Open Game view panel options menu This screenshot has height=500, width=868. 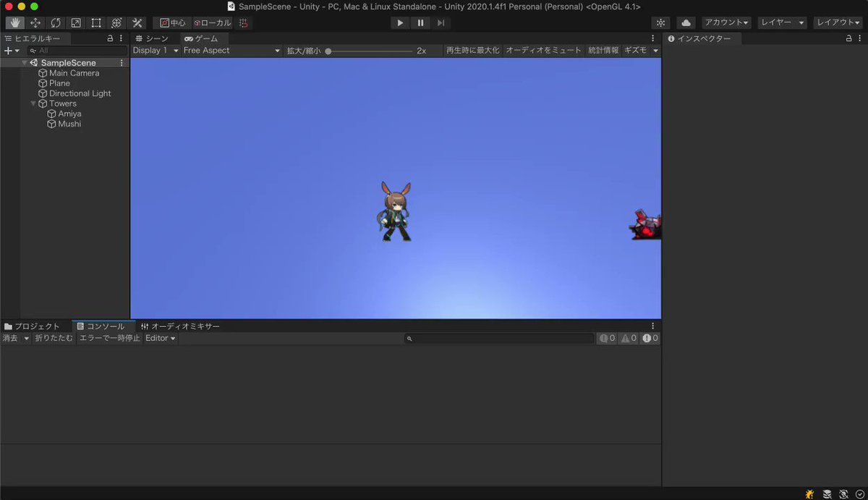[653, 38]
